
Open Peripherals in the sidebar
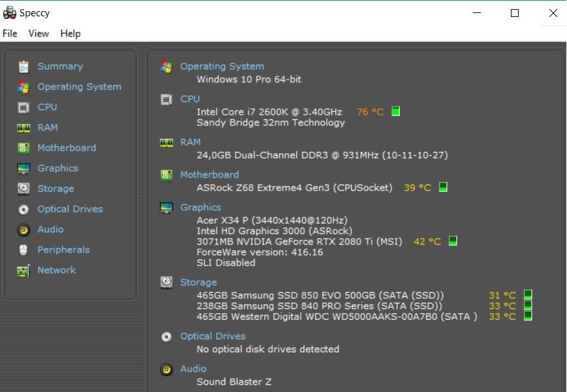pos(63,250)
